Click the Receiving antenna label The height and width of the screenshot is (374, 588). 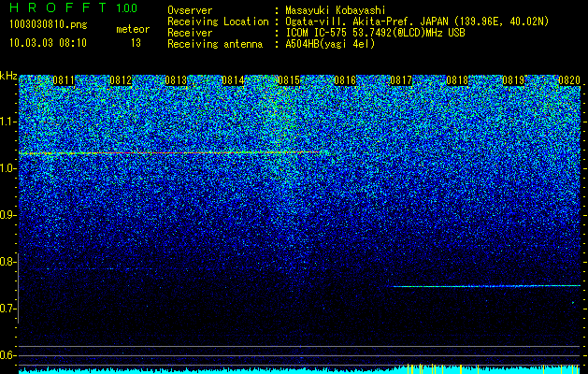click(215, 44)
